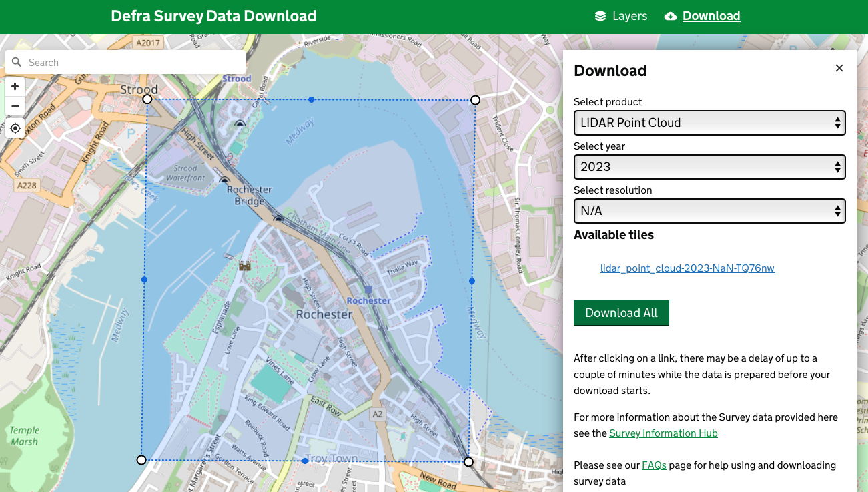Close the Download panel
The image size is (868, 492).
pos(839,68)
